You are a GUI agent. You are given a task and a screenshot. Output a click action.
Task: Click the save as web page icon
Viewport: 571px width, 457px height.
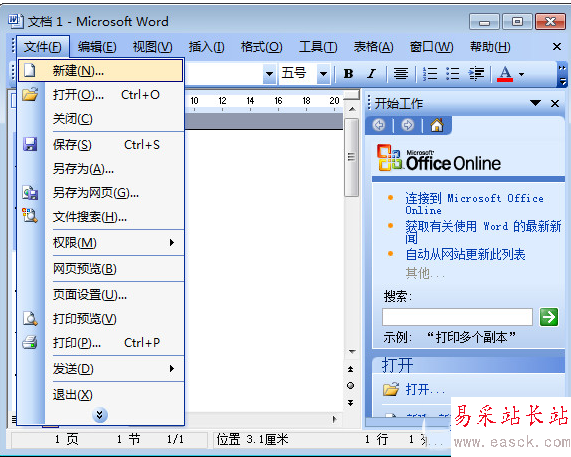[x=30, y=193]
